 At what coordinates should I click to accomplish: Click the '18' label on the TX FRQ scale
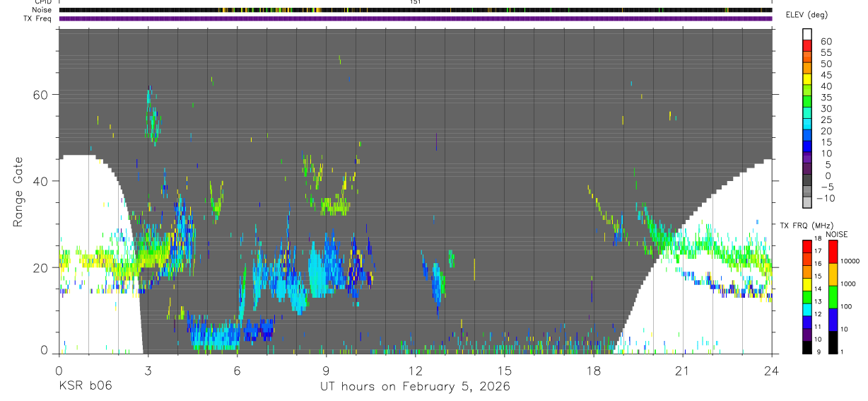click(818, 238)
